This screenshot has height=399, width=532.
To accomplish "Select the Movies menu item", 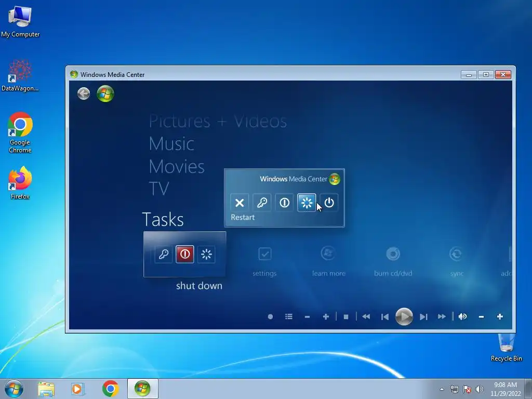I will [177, 166].
